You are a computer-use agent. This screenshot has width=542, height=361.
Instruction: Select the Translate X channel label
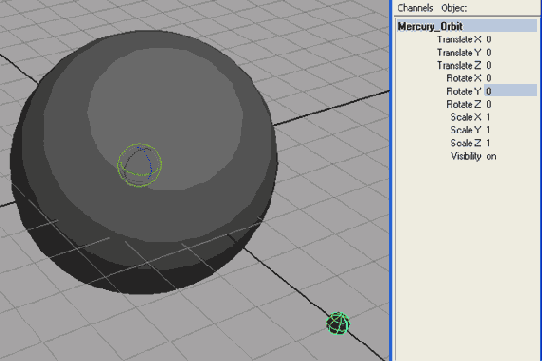[459, 39]
